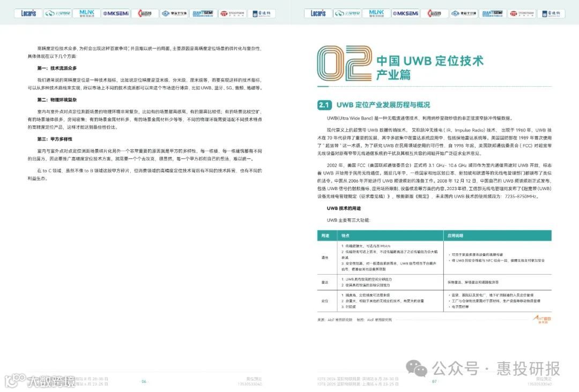
Task: Click the red C-shaped logo on the left page
Action: [x=145, y=13]
